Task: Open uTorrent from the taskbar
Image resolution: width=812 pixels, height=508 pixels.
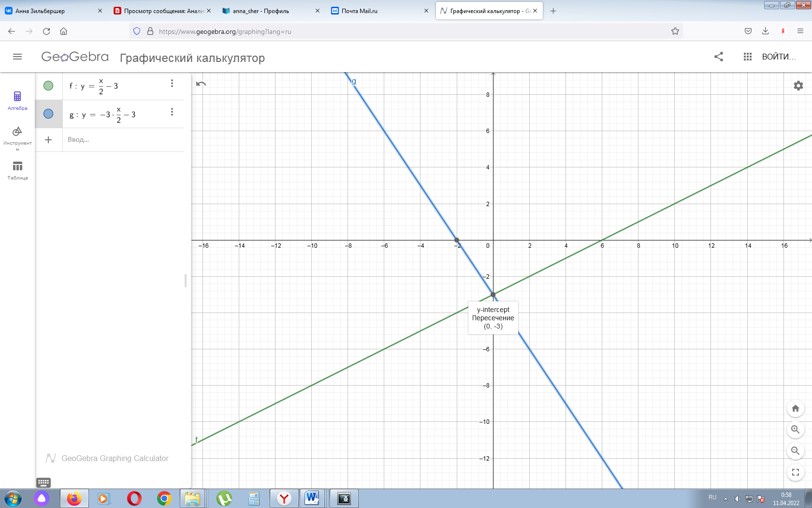Action: (224, 498)
